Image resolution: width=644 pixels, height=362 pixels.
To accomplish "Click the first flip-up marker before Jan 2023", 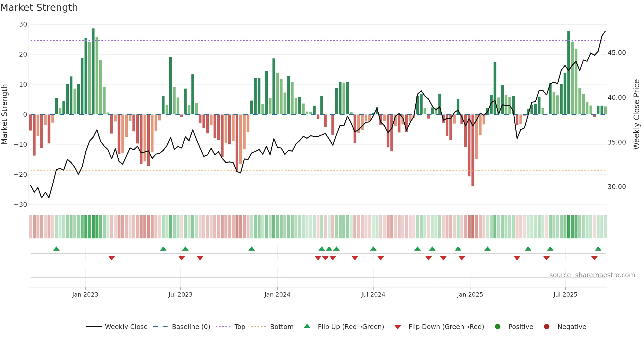I will (56, 249).
